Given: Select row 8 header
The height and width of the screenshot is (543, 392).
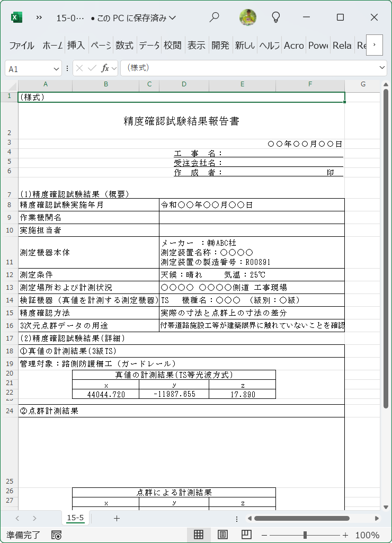Looking at the screenshot, I should tap(9, 204).
